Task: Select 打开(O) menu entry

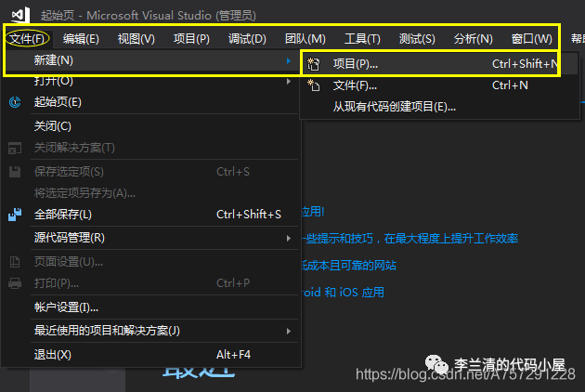Action: pyautogui.click(x=151, y=81)
